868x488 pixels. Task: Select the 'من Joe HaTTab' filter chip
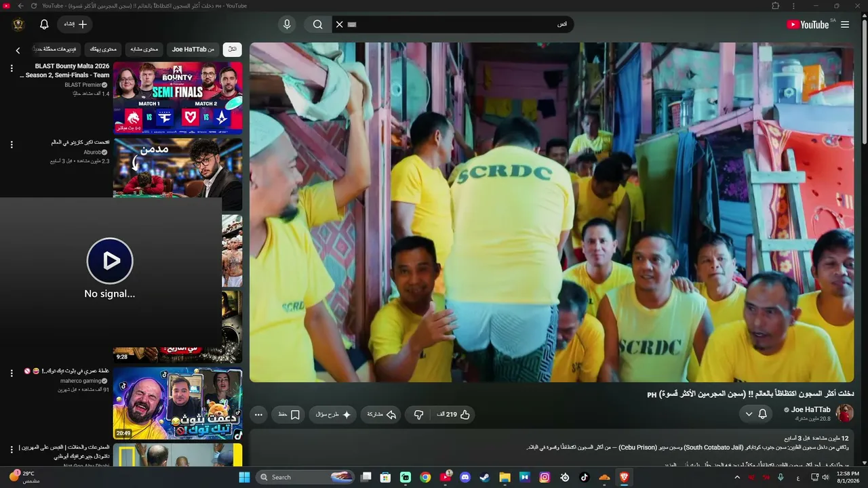(193, 49)
